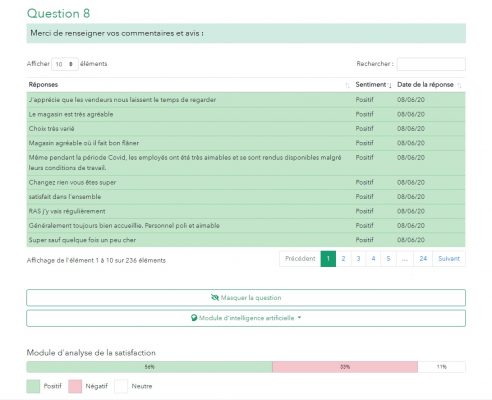Screen dimensions: 492x400
Task: Click 'Module d'analyse de la satisfaction' heading
Action: (x=91, y=353)
